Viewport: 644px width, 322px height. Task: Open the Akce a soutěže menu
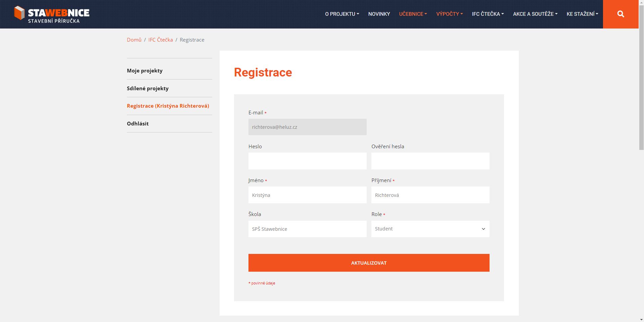[x=535, y=14]
